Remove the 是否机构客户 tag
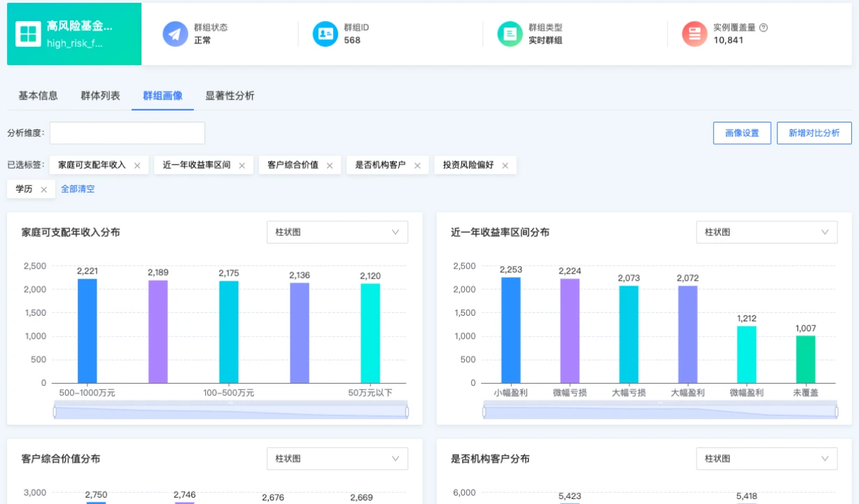 [x=417, y=166]
